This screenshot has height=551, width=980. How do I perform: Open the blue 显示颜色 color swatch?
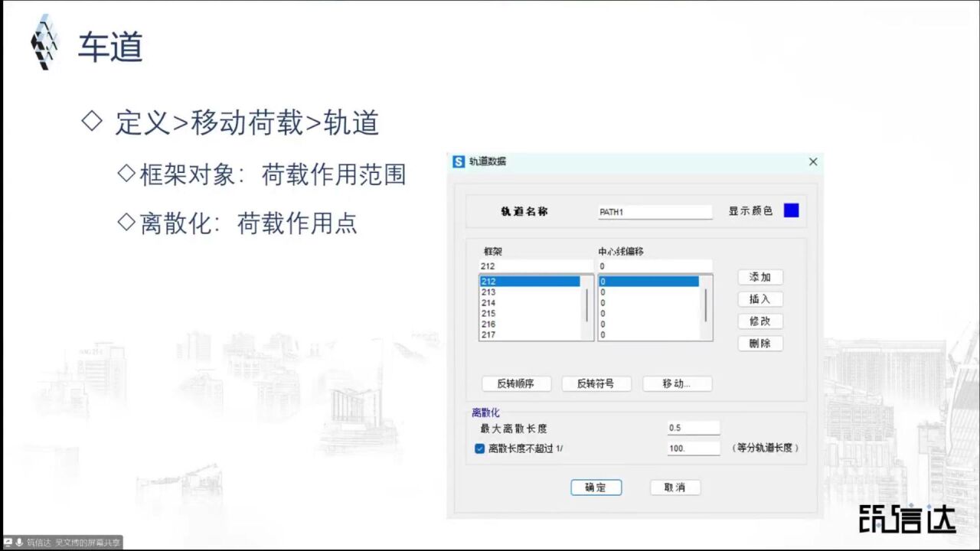(790, 210)
